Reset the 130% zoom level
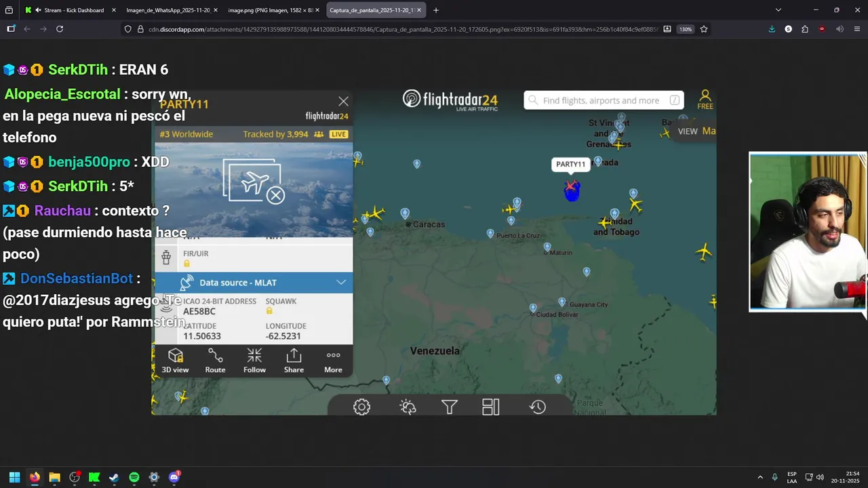 [686, 29]
